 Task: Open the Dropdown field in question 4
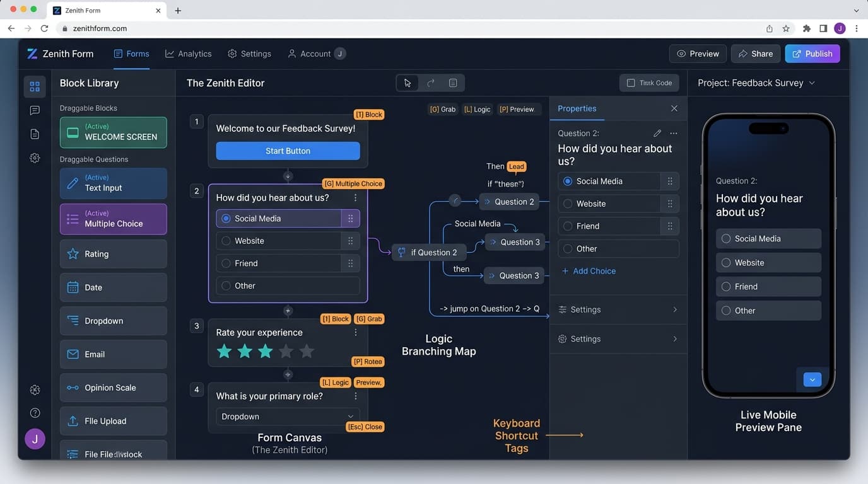(288, 417)
